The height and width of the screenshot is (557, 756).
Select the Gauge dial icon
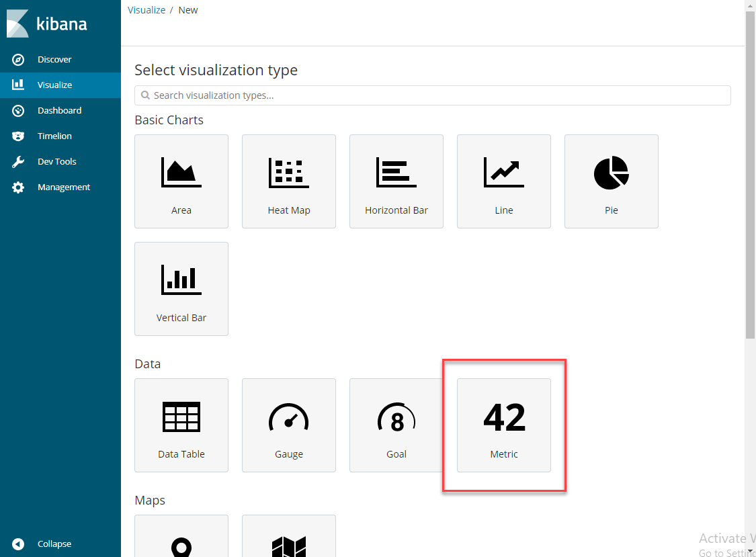tap(289, 417)
